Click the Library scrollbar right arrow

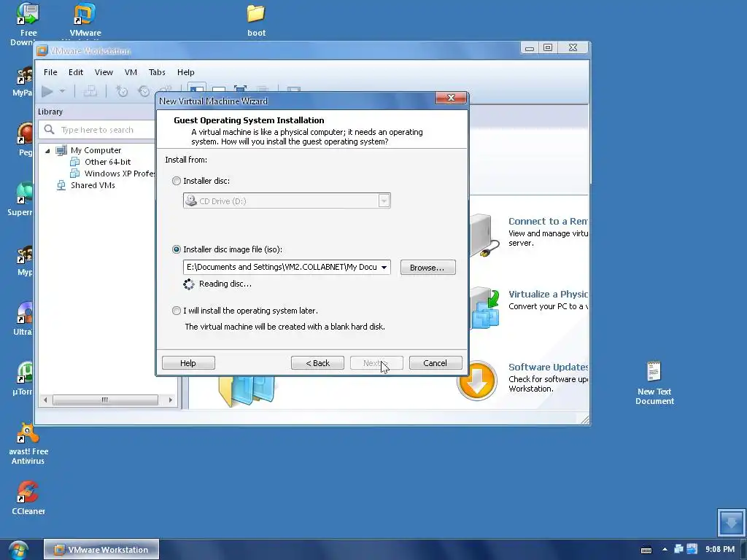point(170,400)
